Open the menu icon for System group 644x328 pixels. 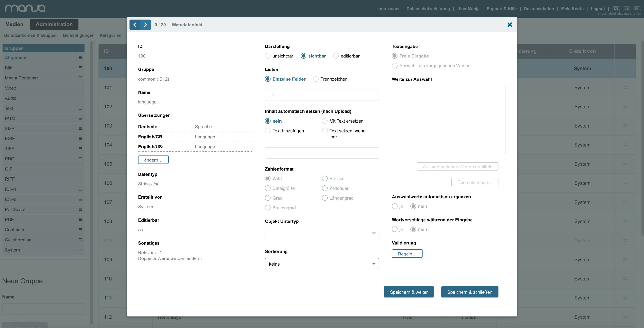click(80, 250)
